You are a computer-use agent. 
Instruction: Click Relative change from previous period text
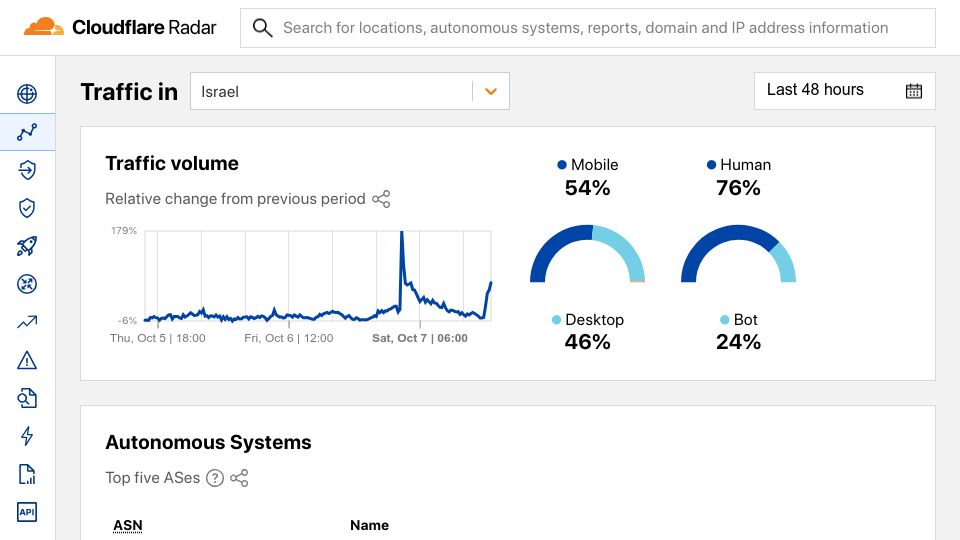pyautogui.click(x=235, y=199)
